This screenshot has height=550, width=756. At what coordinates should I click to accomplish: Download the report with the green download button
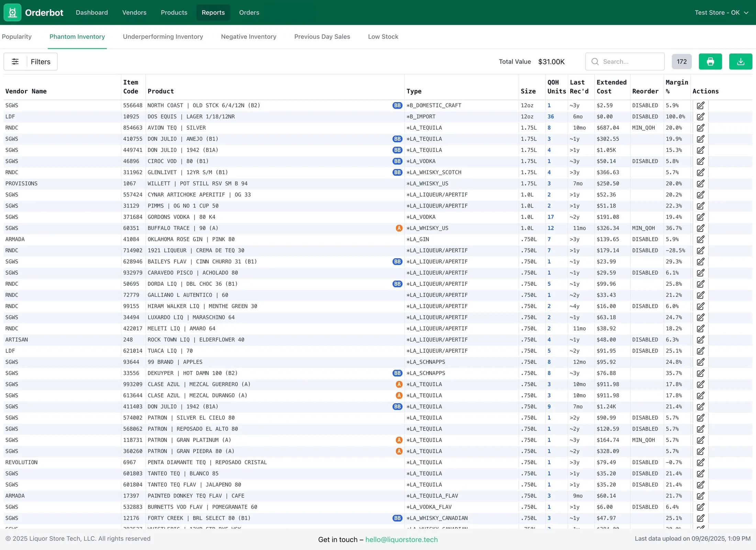[741, 61]
